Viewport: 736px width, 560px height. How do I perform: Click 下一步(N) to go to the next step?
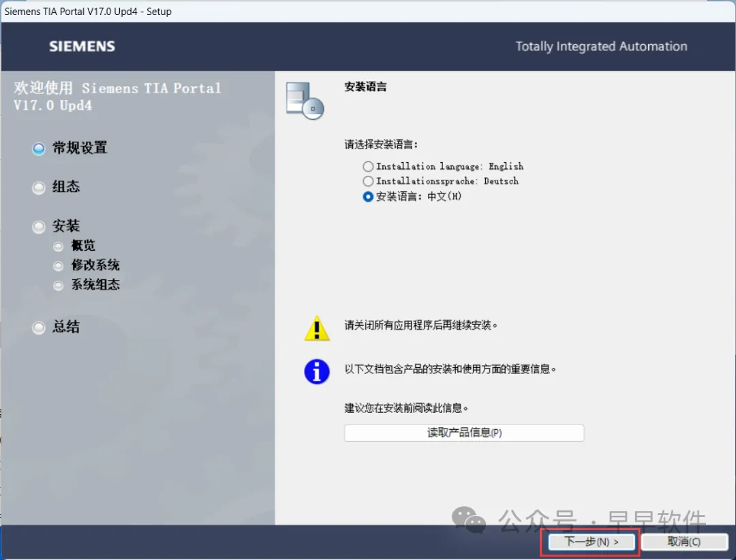(592, 542)
